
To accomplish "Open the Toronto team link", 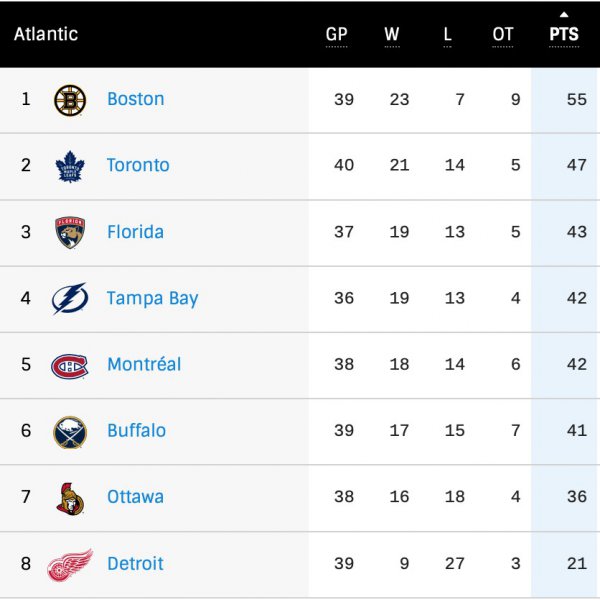I will tap(138, 165).
